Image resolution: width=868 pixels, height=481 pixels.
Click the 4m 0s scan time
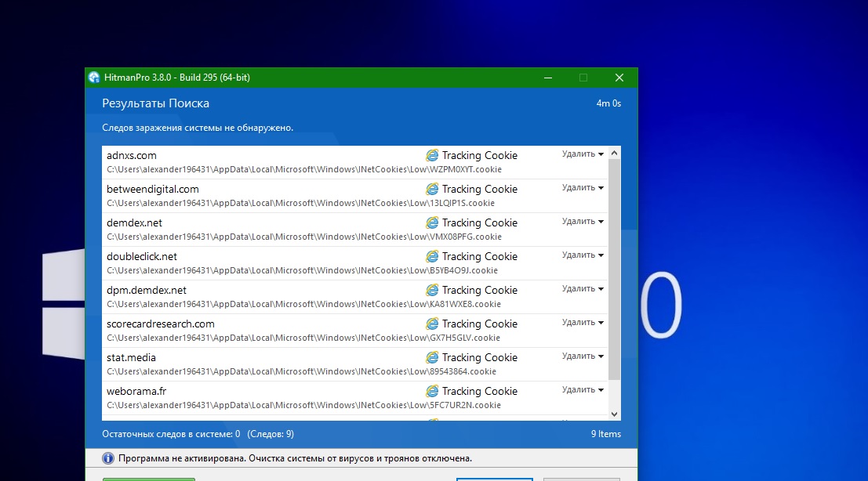(608, 103)
